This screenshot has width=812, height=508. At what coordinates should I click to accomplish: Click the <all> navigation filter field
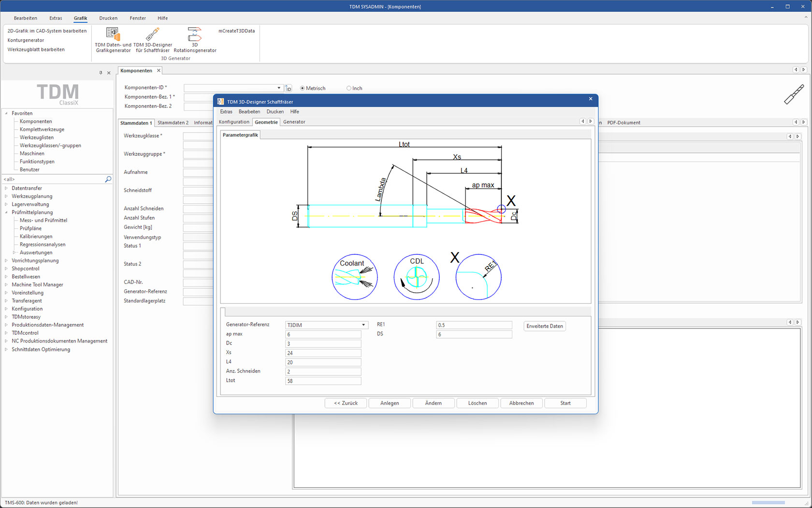(53, 179)
